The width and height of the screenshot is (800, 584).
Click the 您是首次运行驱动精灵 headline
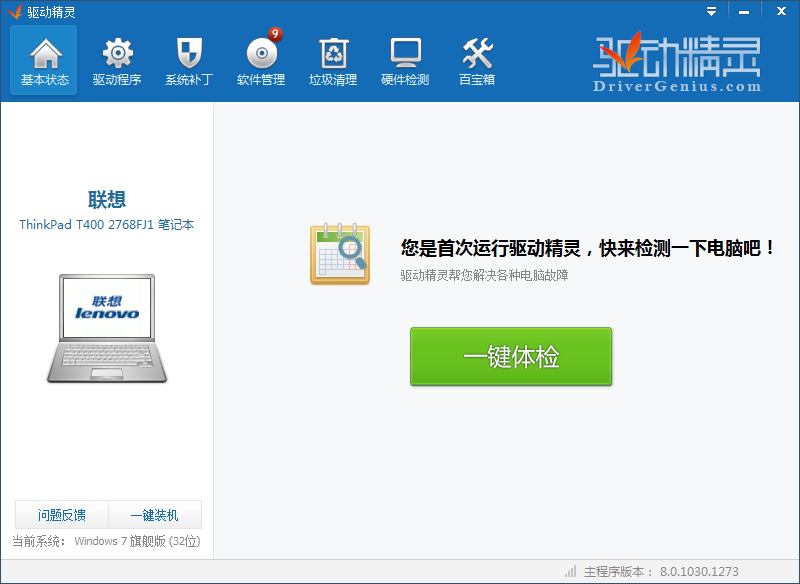coord(588,248)
